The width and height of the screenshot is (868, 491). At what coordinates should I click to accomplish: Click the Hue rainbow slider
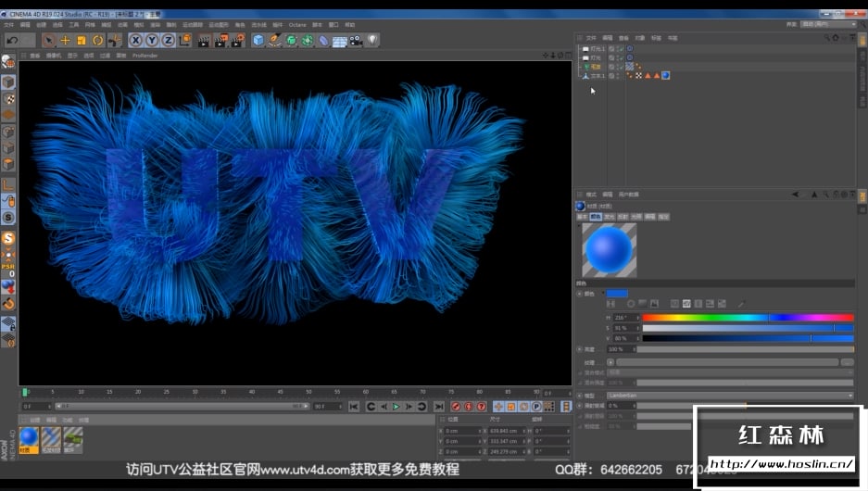(748, 318)
